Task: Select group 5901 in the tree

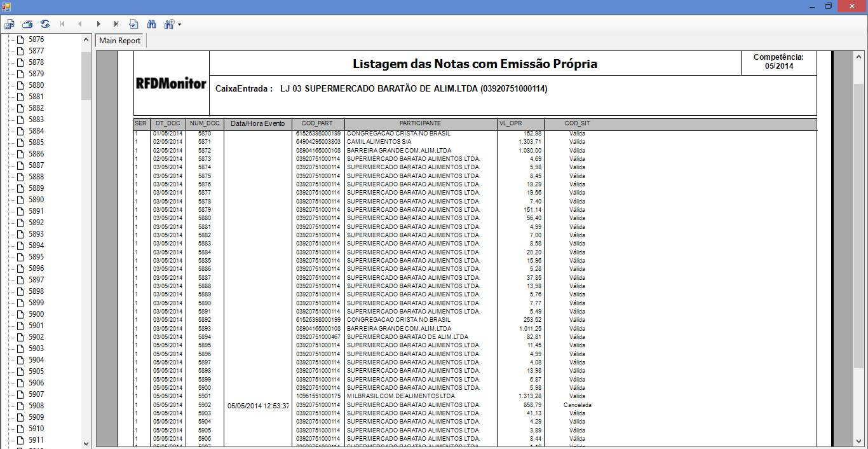Action: click(36, 326)
